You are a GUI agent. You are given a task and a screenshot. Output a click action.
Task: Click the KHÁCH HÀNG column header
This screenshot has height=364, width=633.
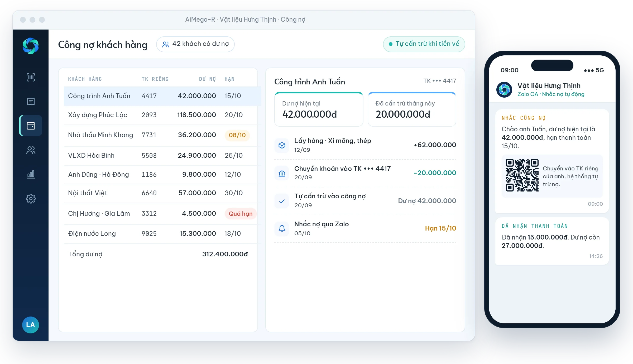pyautogui.click(x=85, y=79)
